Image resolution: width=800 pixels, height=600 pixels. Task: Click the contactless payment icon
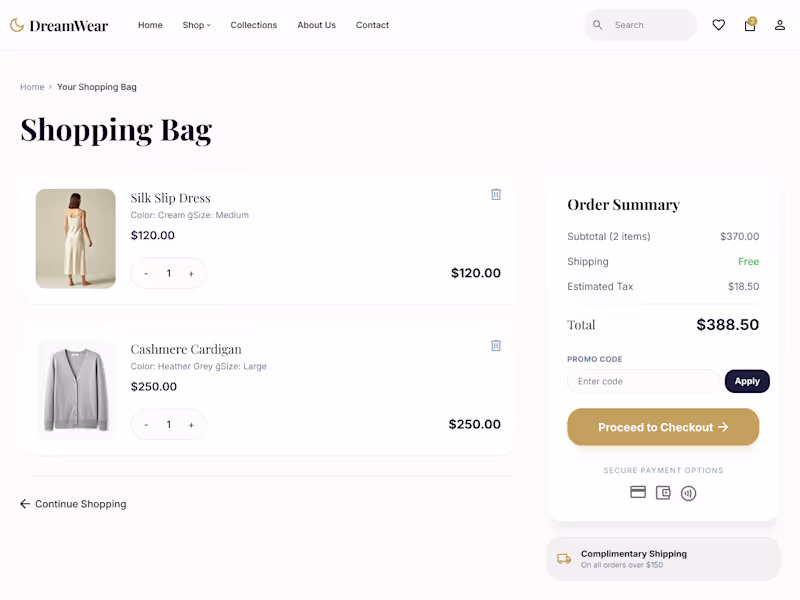coord(688,492)
